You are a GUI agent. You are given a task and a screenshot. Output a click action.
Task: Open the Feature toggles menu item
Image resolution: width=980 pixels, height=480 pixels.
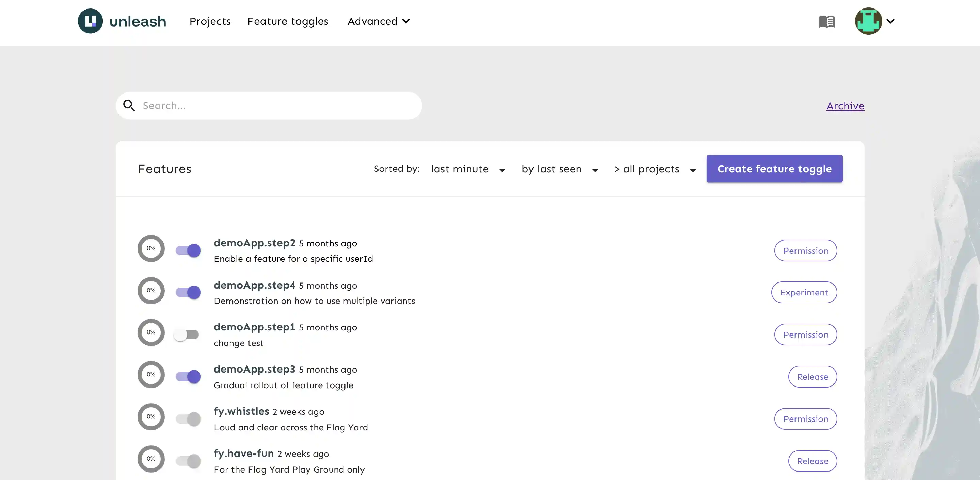click(x=288, y=21)
